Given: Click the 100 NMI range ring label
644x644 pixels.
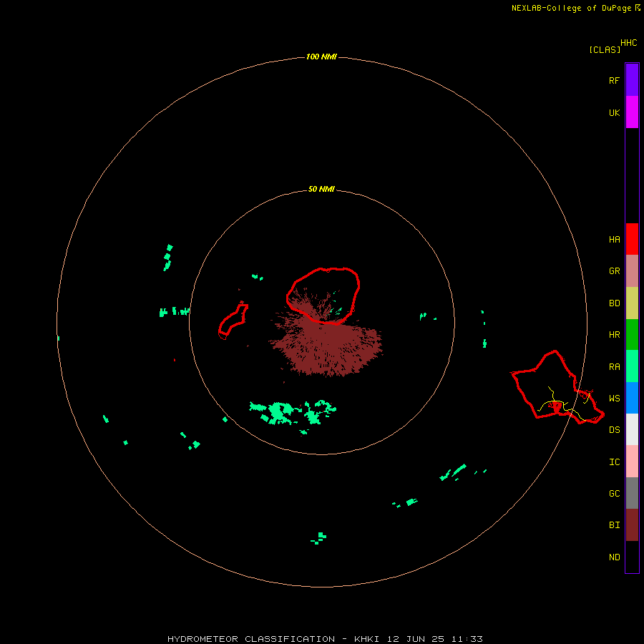Looking at the screenshot, I should [x=321, y=57].
